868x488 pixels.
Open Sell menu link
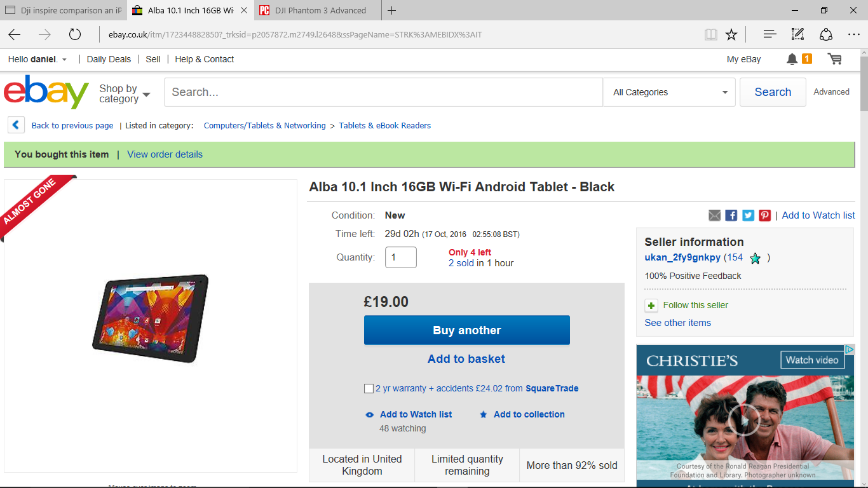click(153, 59)
